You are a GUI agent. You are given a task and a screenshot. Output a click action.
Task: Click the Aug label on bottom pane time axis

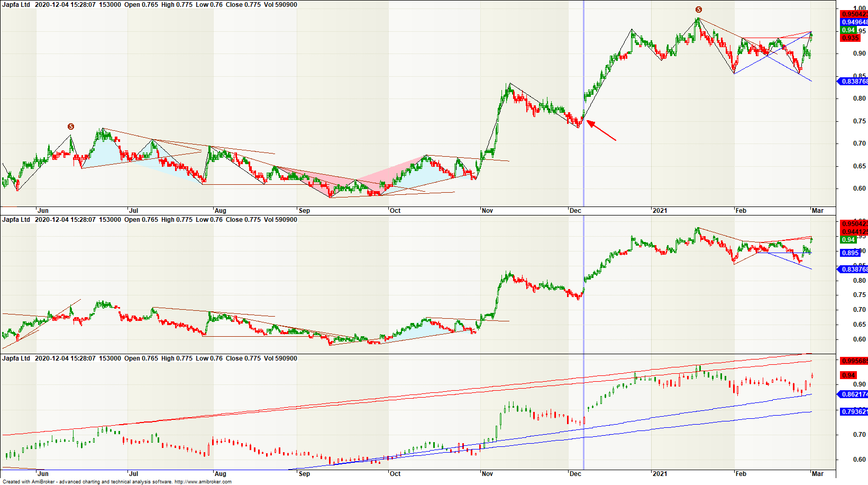[x=221, y=474]
